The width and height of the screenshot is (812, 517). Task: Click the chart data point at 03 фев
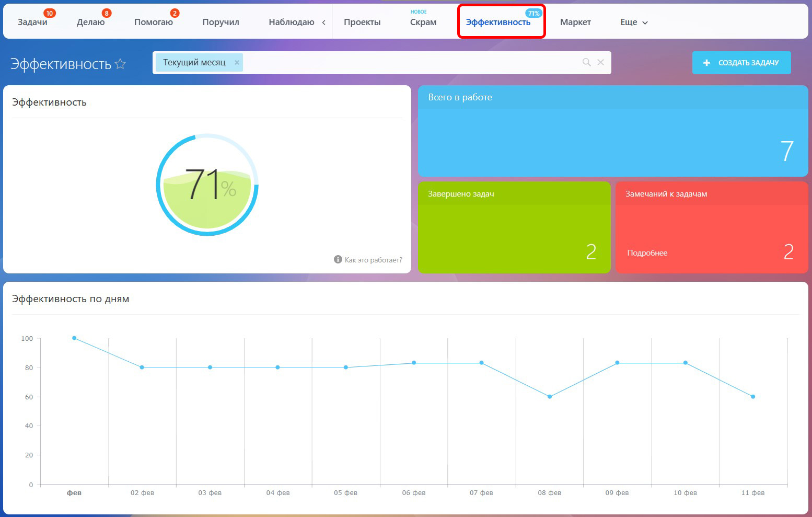point(210,367)
